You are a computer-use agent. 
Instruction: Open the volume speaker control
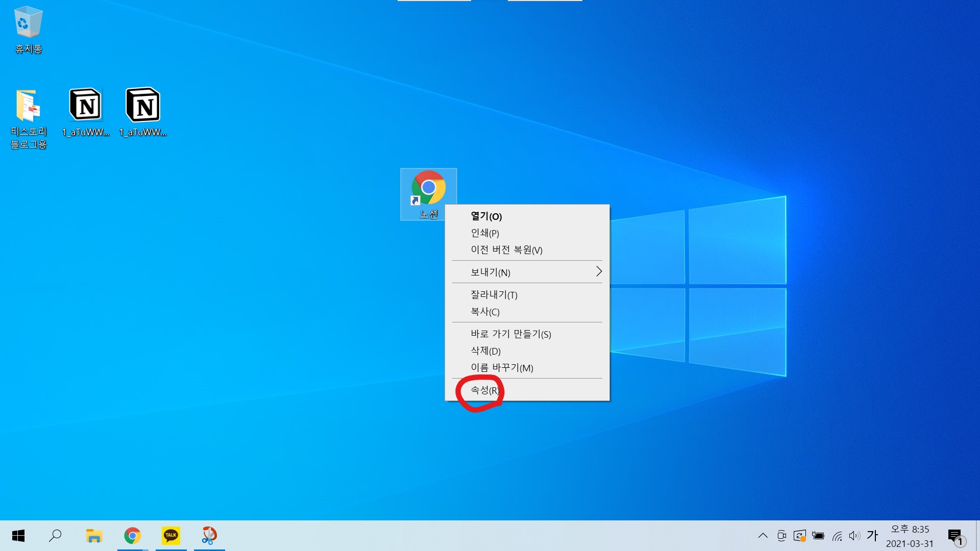tap(854, 536)
